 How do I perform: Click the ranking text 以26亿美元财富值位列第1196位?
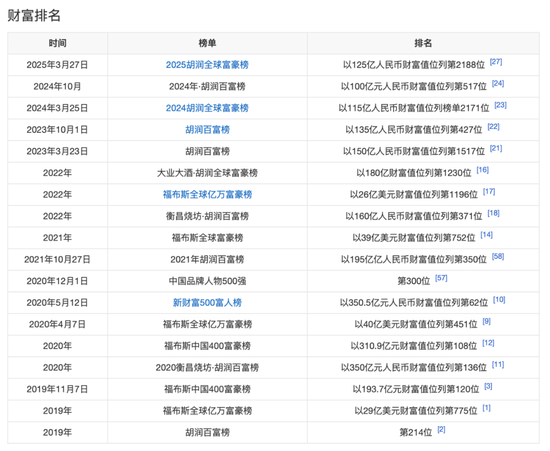pyautogui.click(x=414, y=195)
